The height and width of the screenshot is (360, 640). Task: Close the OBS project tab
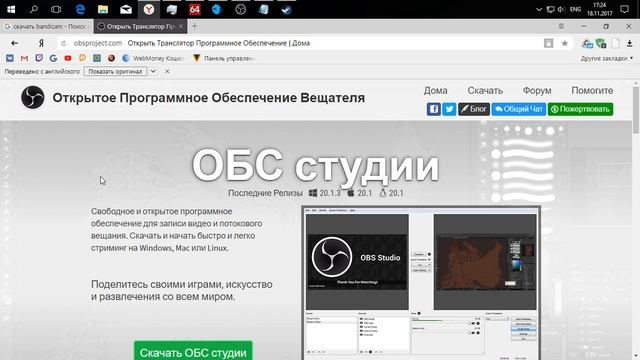(x=181, y=26)
